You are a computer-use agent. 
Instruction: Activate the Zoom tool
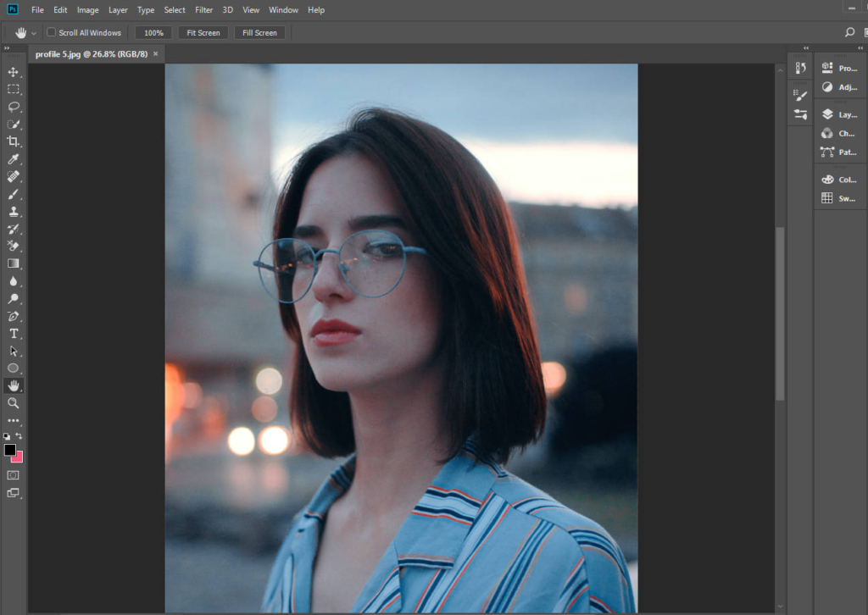pos(14,403)
